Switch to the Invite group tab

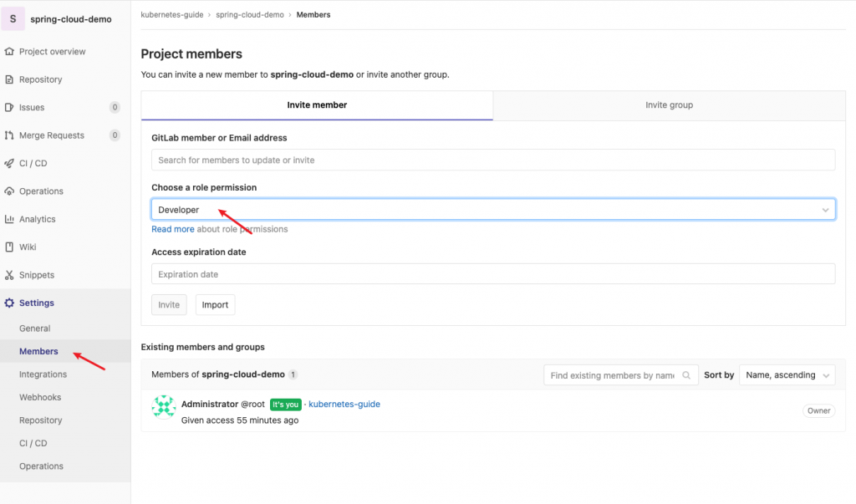tap(670, 104)
